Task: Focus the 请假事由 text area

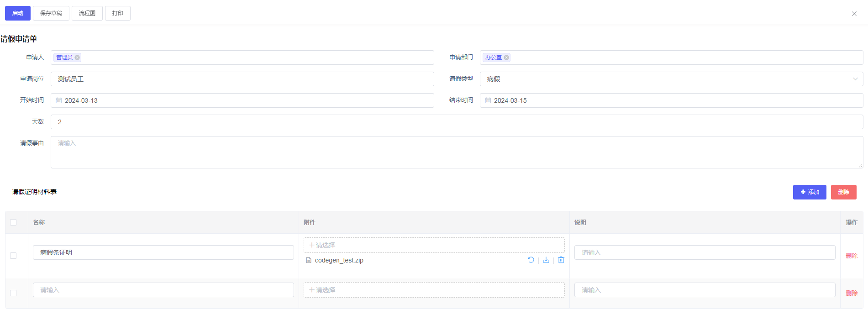Action: (x=457, y=152)
